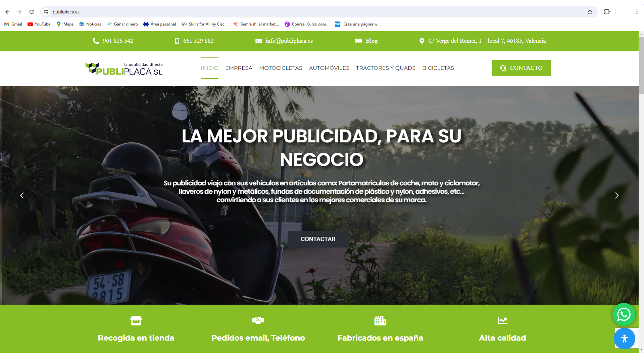Click the green CONTACTO button
Viewport: 644px width, 353px height.
[521, 68]
